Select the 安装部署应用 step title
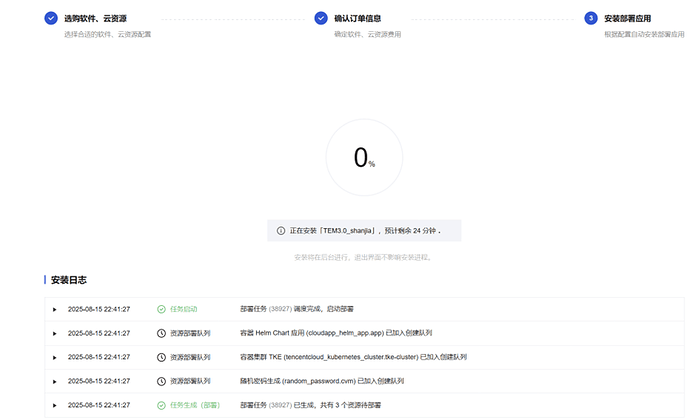Viewport: 690px width, 420px height. (x=627, y=18)
